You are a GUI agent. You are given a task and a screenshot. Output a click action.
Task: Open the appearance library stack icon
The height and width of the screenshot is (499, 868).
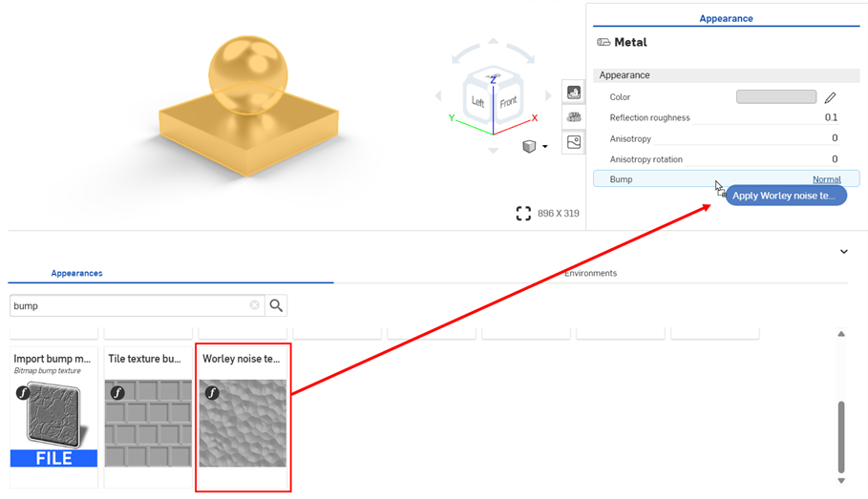click(x=574, y=116)
